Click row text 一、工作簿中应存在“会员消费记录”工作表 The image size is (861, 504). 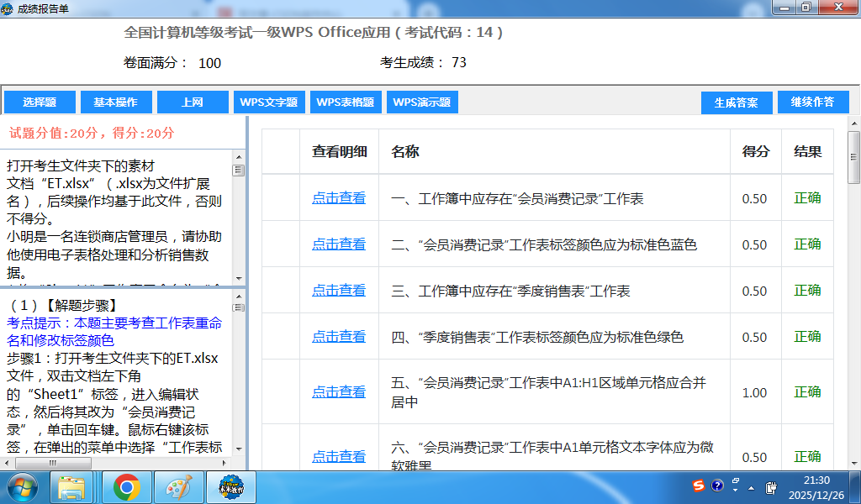pyautogui.click(x=517, y=198)
